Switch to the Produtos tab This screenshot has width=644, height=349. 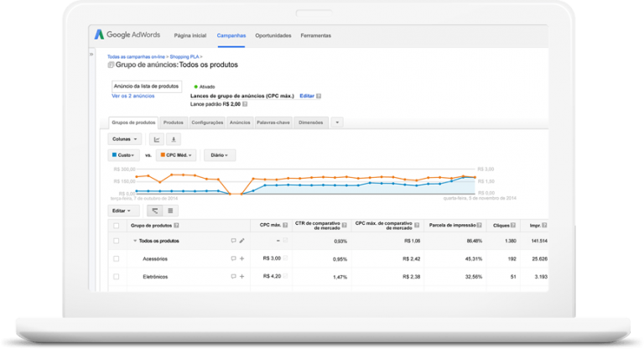coord(174,122)
